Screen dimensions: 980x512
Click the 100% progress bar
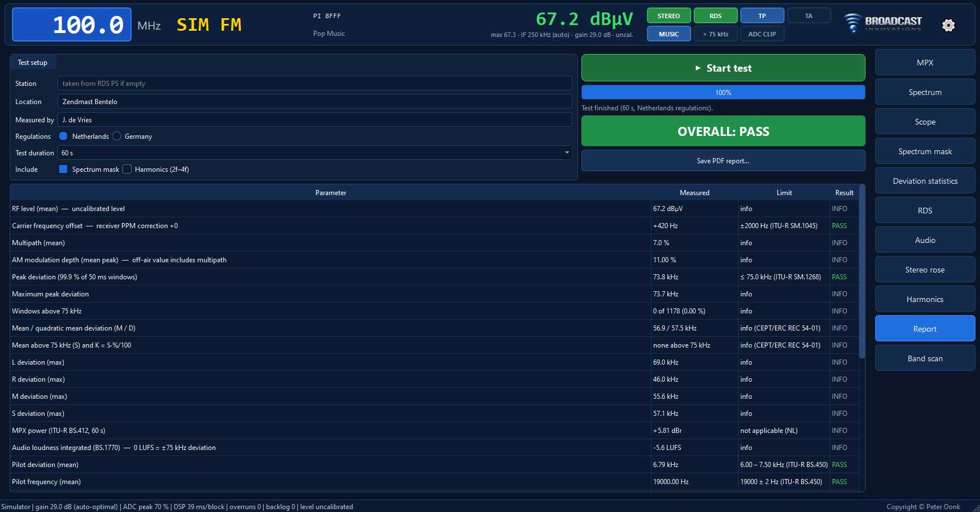click(x=723, y=92)
